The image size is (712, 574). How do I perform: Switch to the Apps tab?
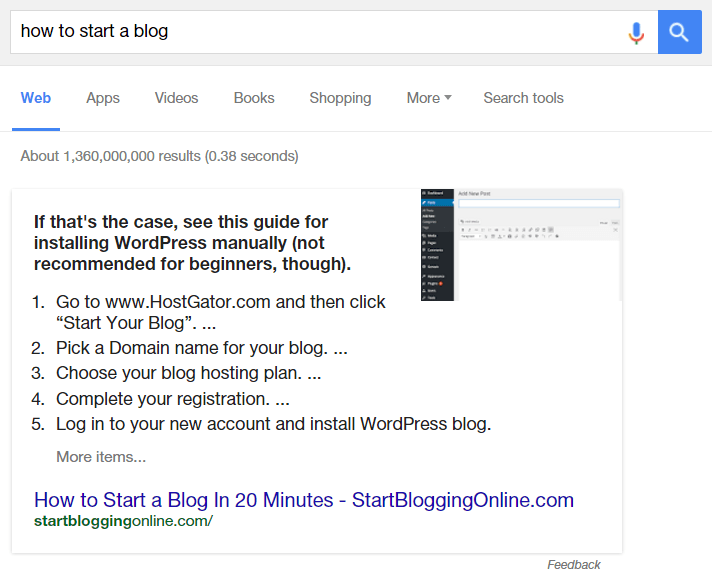(x=103, y=98)
